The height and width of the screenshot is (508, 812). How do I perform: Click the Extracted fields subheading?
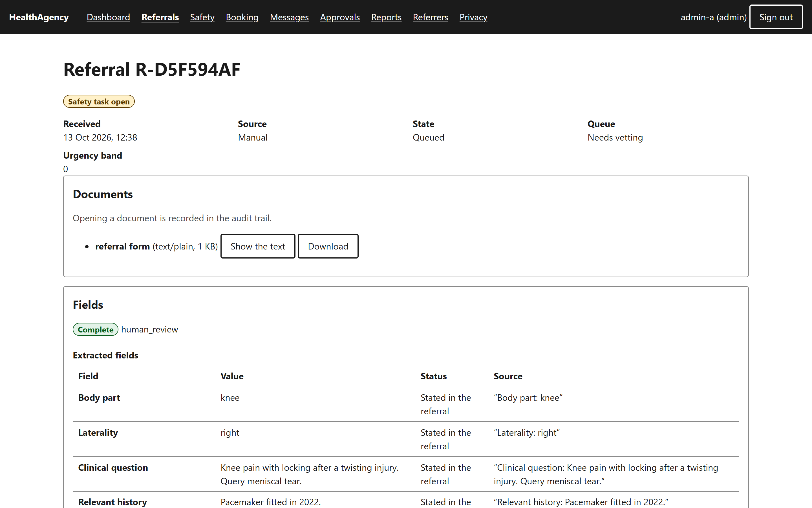point(105,355)
